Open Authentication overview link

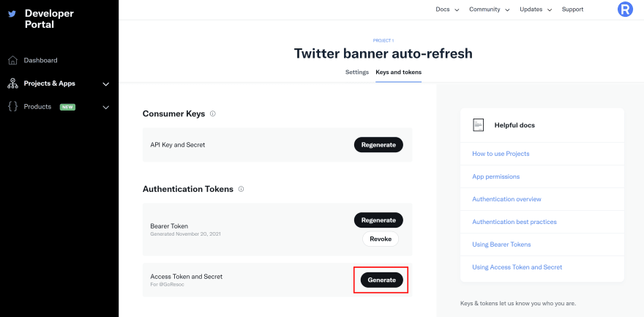(506, 199)
